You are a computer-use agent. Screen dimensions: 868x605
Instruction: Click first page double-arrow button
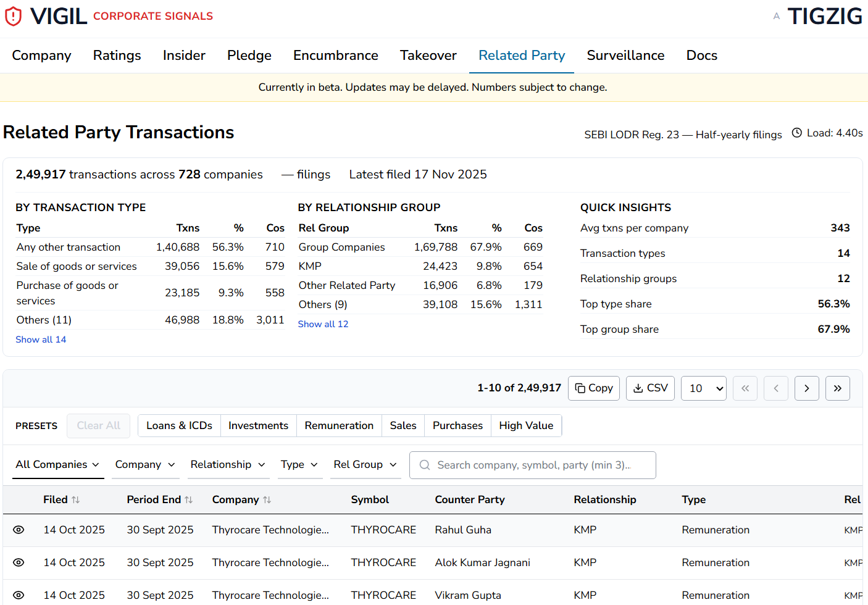pyautogui.click(x=745, y=388)
